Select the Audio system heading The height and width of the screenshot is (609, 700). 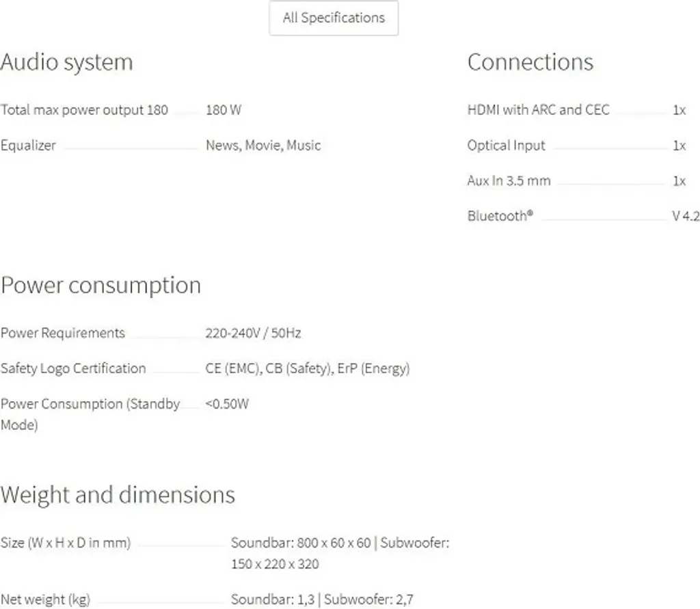66,62
